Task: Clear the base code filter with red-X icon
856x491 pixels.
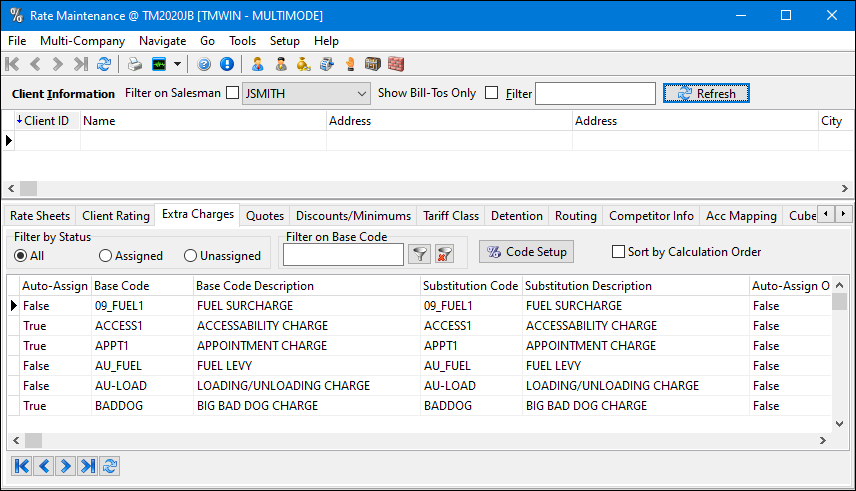Action: click(x=444, y=254)
